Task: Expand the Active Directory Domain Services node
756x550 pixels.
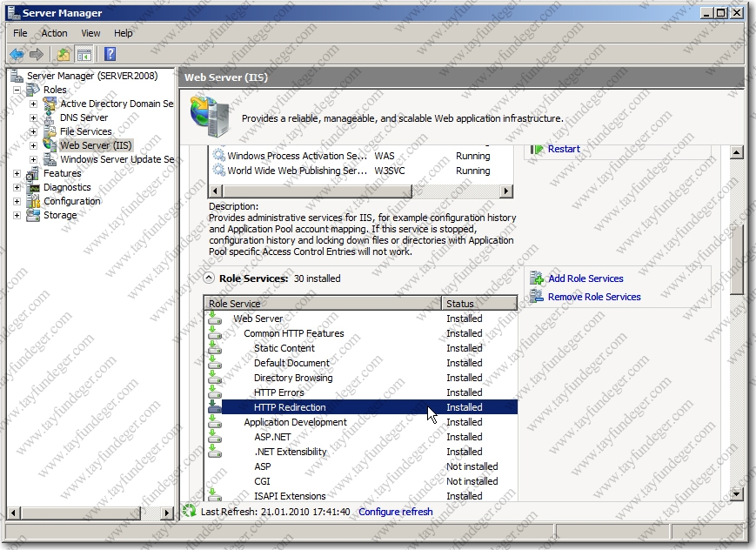Action: point(33,104)
